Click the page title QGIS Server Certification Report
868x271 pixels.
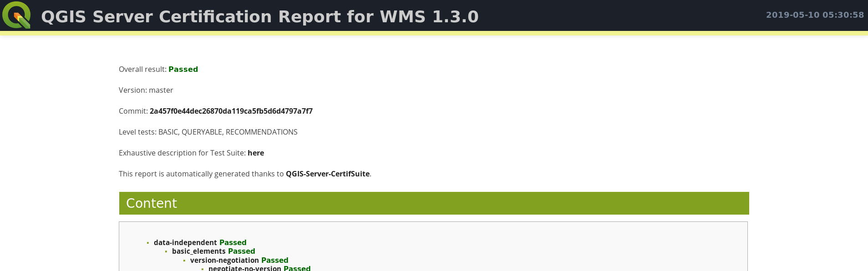(x=260, y=16)
